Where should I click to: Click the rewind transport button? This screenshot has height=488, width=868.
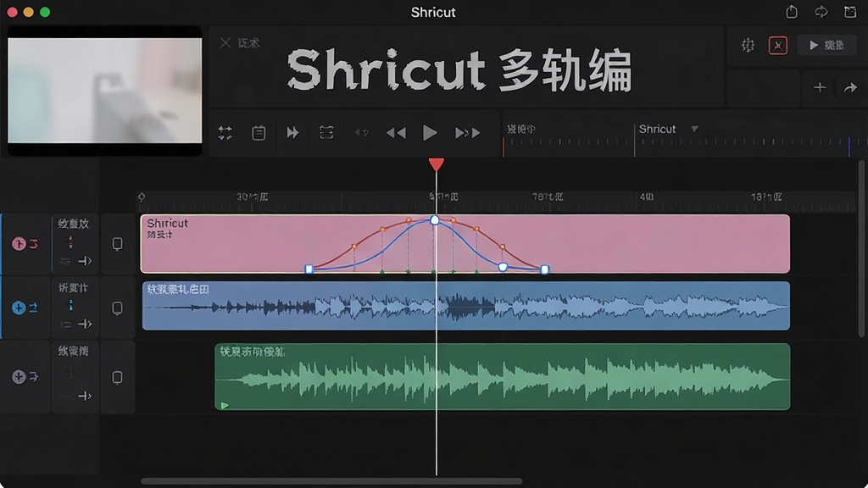click(396, 133)
